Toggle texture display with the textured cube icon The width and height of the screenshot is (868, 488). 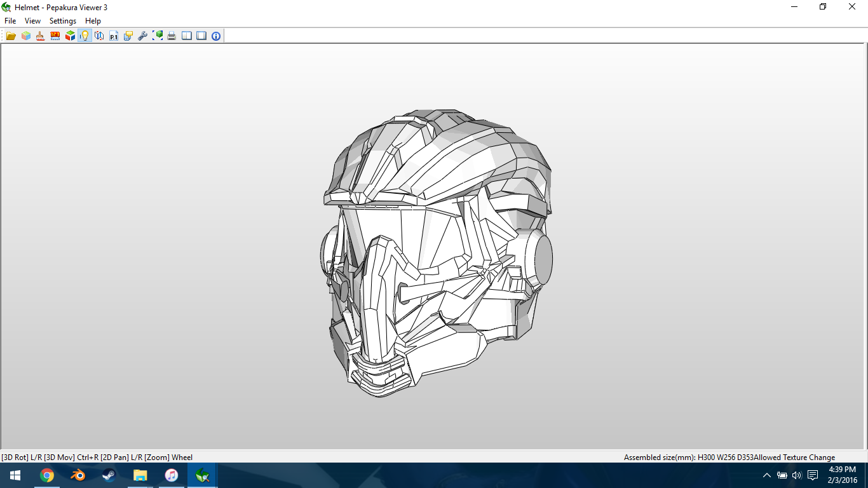[26, 36]
